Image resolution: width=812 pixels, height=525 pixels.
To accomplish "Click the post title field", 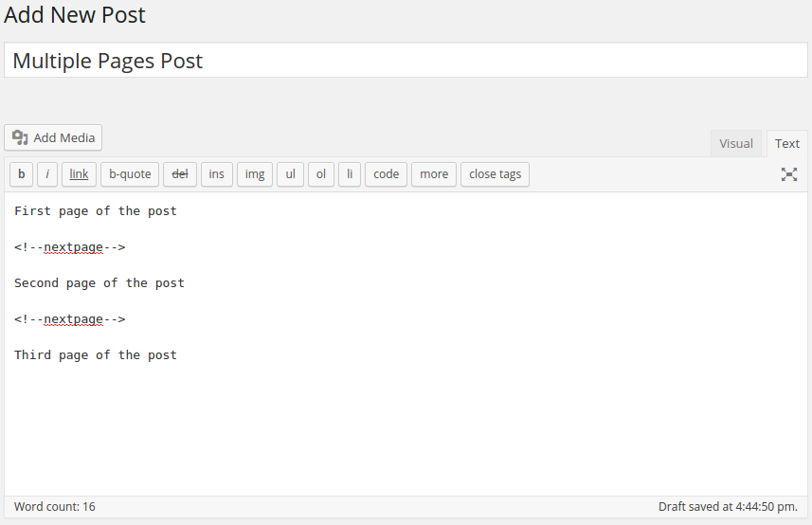I will [x=406, y=61].
